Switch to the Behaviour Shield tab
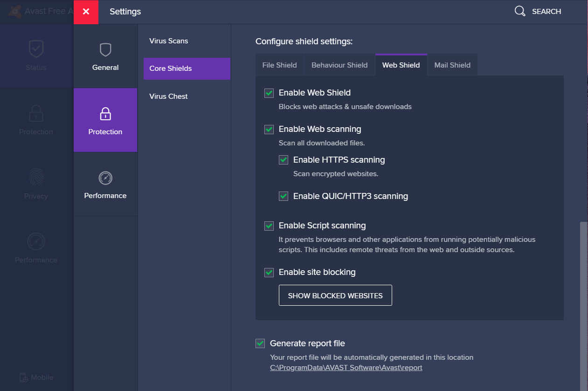Screen dimensions: 588x391 (x=339, y=65)
